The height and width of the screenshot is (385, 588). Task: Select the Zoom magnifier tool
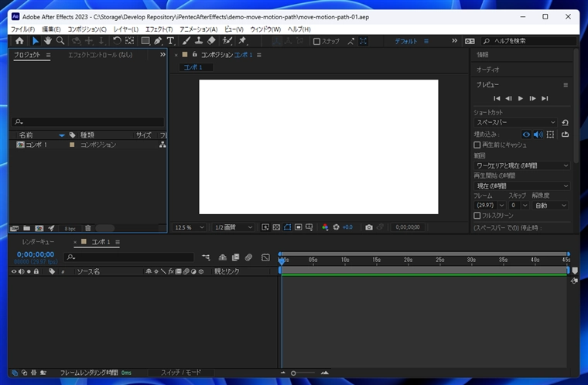pos(60,41)
